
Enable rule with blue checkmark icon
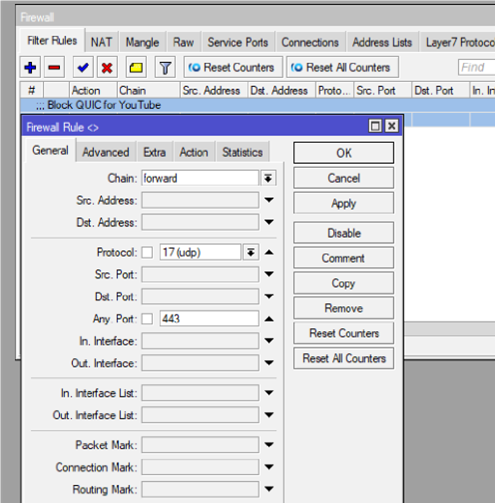click(83, 68)
